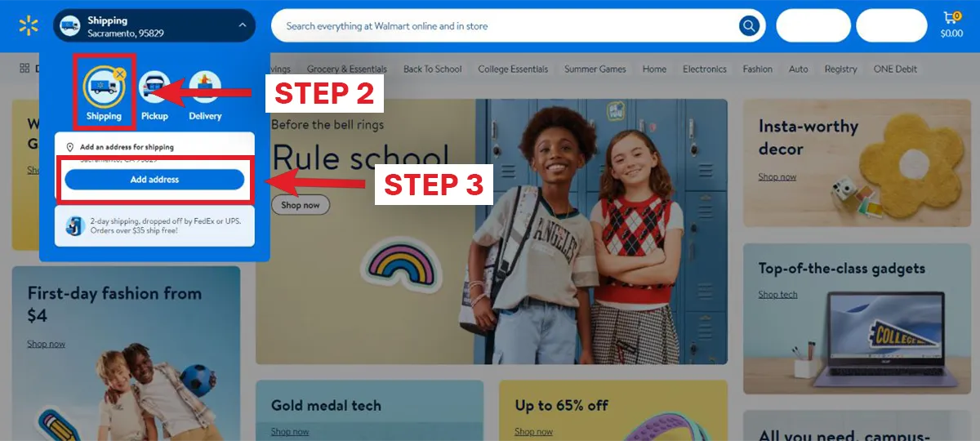980x441 pixels.
Task: Choose the Pickup car icon
Action: click(x=154, y=88)
